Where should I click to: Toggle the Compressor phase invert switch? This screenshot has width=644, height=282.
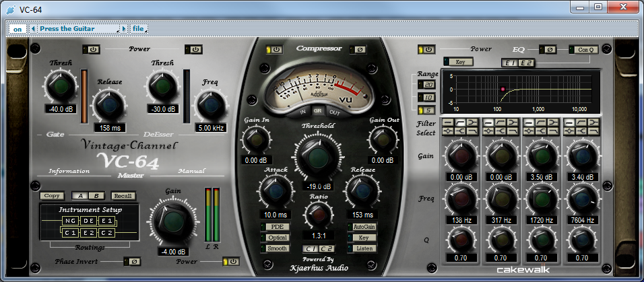[x=357, y=50]
